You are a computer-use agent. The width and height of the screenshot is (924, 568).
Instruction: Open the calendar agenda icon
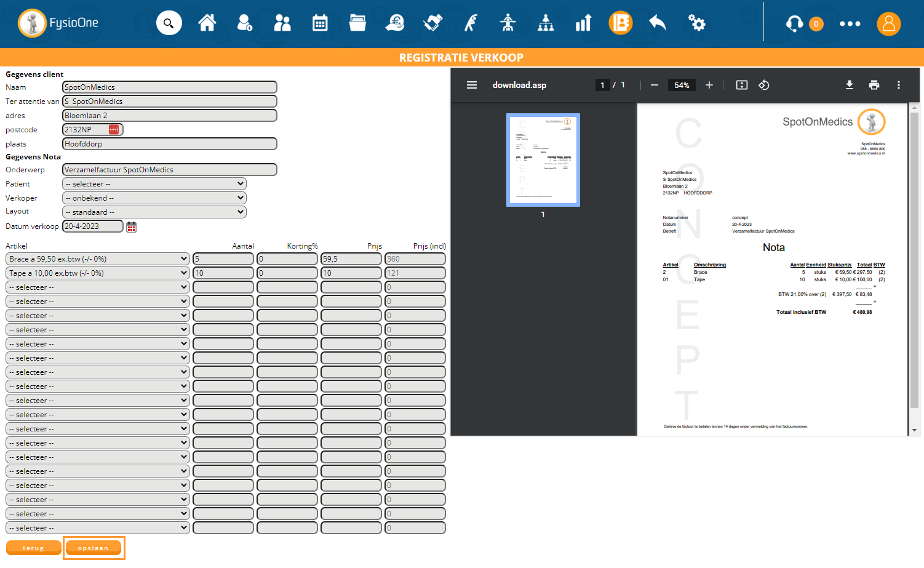coord(320,23)
